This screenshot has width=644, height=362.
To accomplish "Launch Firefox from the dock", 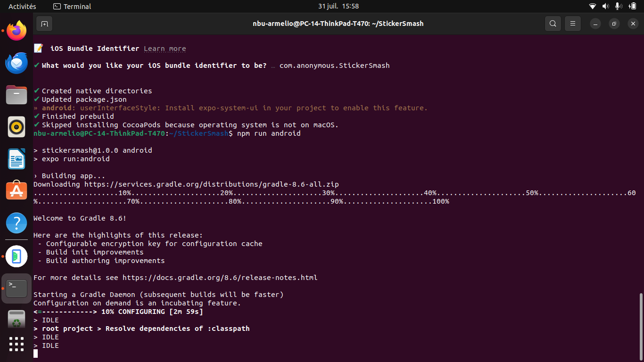I will point(17,31).
